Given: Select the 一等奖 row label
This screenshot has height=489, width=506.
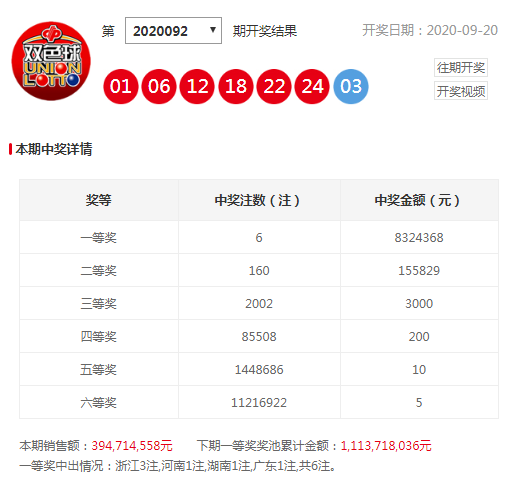Looking at the screenshot, I should point(98,238).
